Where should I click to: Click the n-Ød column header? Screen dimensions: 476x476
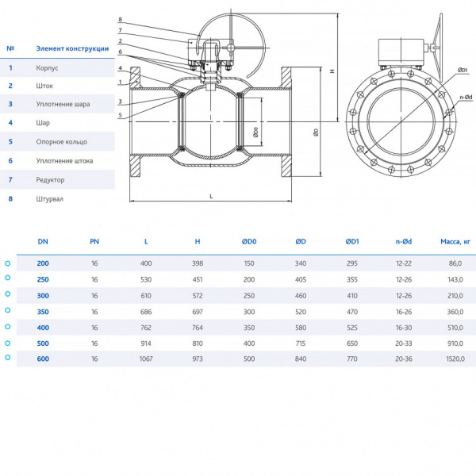pos(404,240)
